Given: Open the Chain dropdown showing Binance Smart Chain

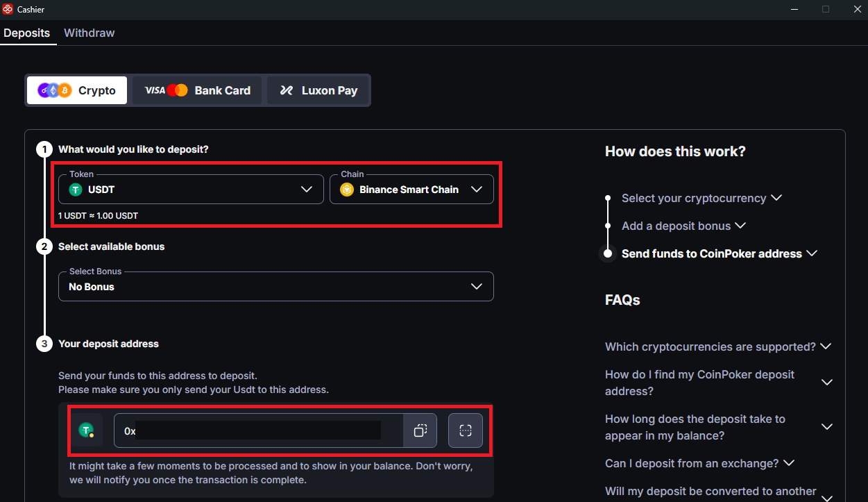Looking at the screenshot, I should click(411, 189).
